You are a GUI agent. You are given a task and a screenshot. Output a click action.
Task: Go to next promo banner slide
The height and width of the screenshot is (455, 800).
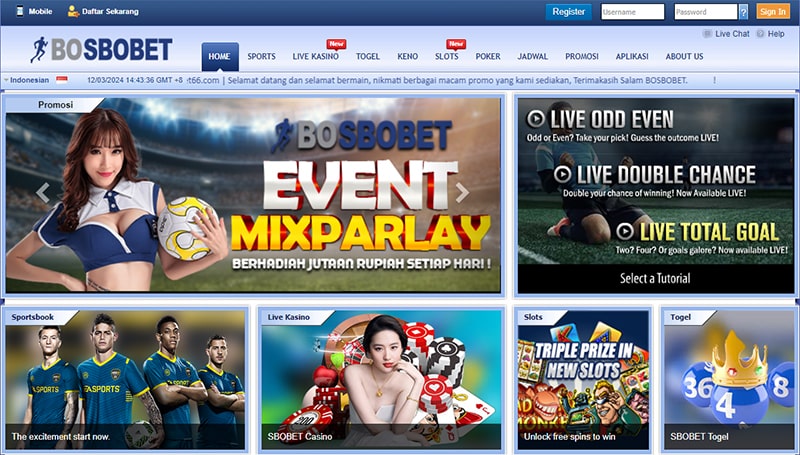461,193
